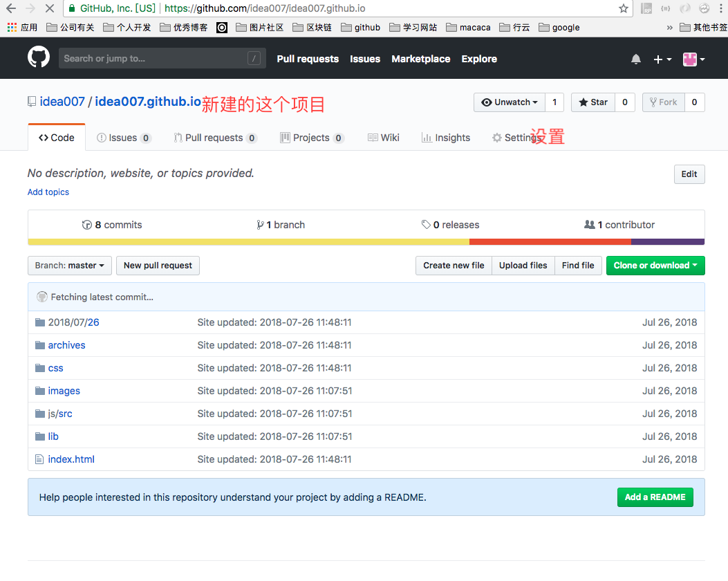This screenshot has width=728, height=581.
Task: View the 0 releases page
Action: (x=450, y=225)
